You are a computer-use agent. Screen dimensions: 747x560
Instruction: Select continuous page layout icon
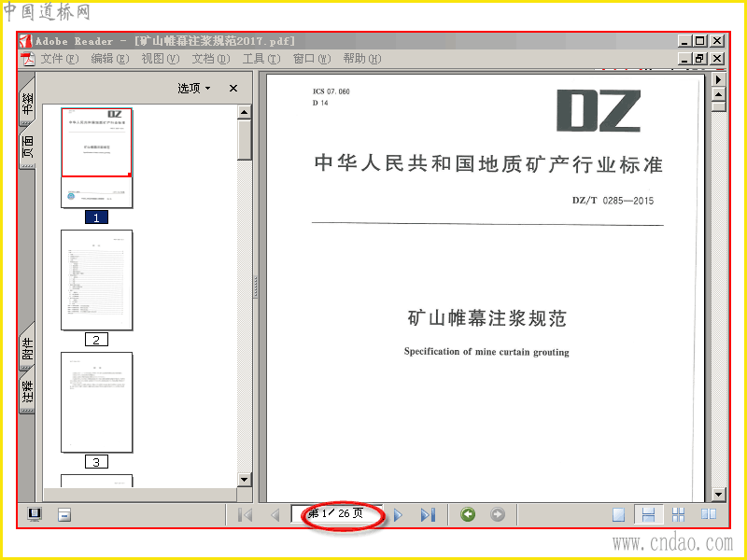648,515
